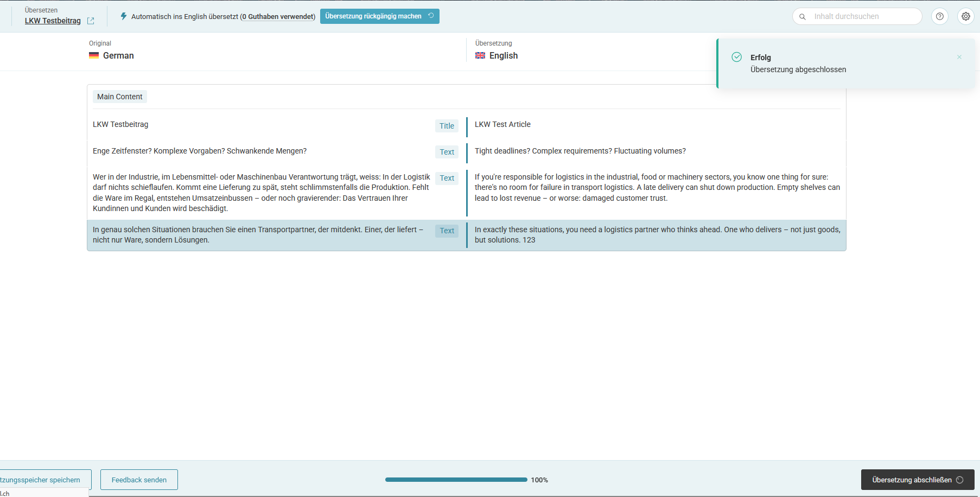
Task: Open the help question mark icon
Action: 940,16
